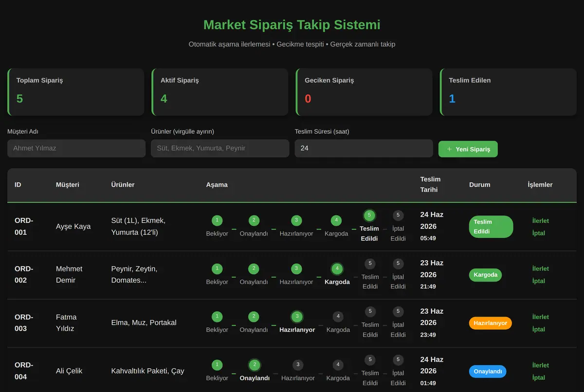Click the Aktif Sipariş stat card

(220, 92)
